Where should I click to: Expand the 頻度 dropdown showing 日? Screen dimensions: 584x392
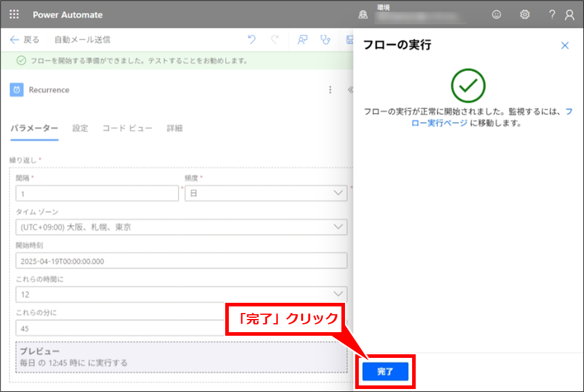coord(266,193)
